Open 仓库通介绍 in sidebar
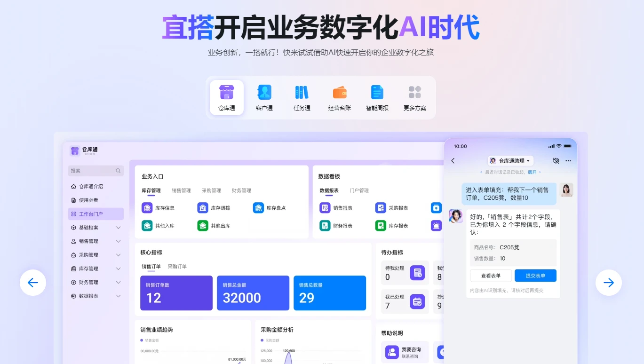 click(96, 187)
